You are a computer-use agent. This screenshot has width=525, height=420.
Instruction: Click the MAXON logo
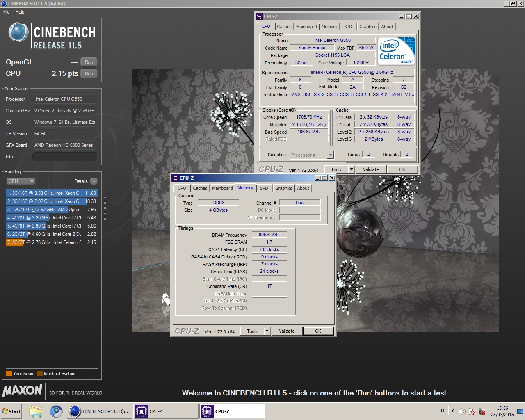23,390
